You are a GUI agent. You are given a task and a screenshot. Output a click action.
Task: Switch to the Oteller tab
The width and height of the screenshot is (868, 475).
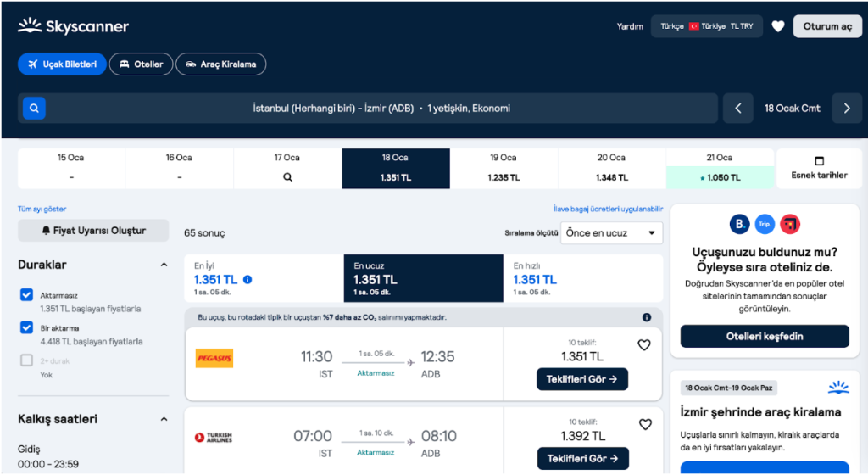pyautogui.click(x=142, y=64)
